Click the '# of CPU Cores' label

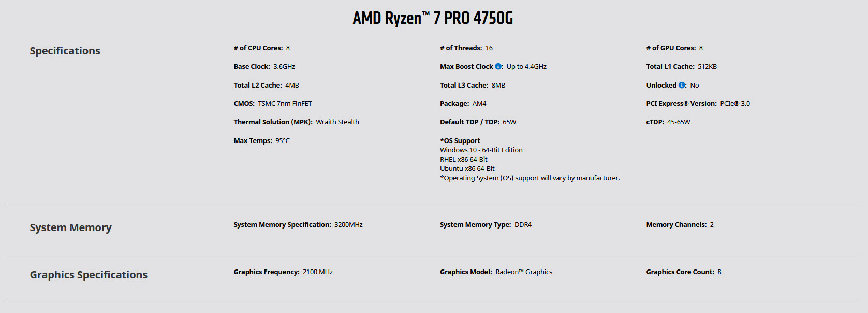[258, 48]
